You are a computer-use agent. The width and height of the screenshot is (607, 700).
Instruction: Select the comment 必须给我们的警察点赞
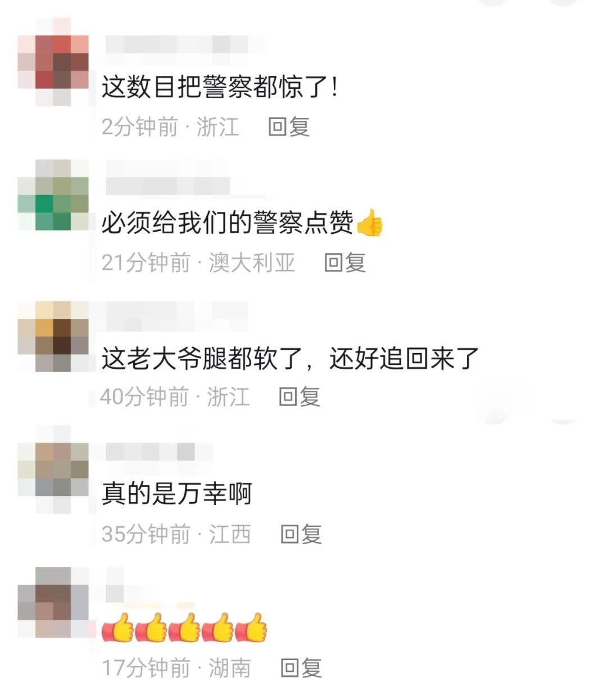coord(242,223)
